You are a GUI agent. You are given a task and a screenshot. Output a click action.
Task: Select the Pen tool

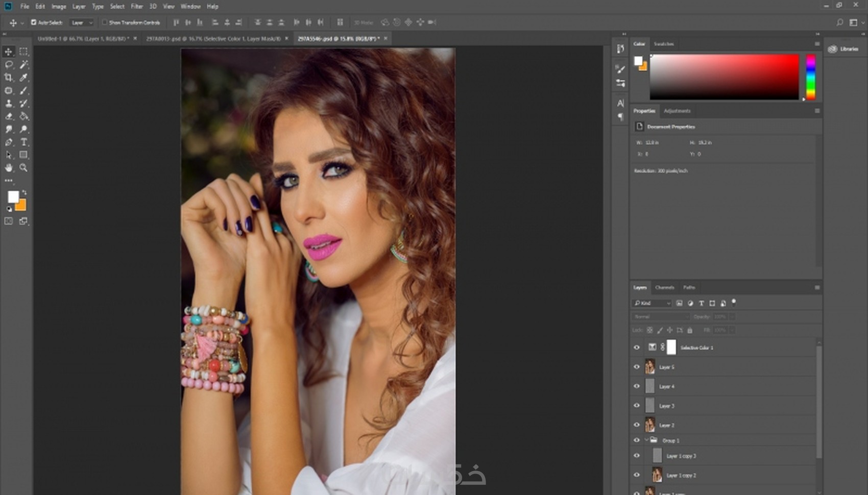[9, 142]
